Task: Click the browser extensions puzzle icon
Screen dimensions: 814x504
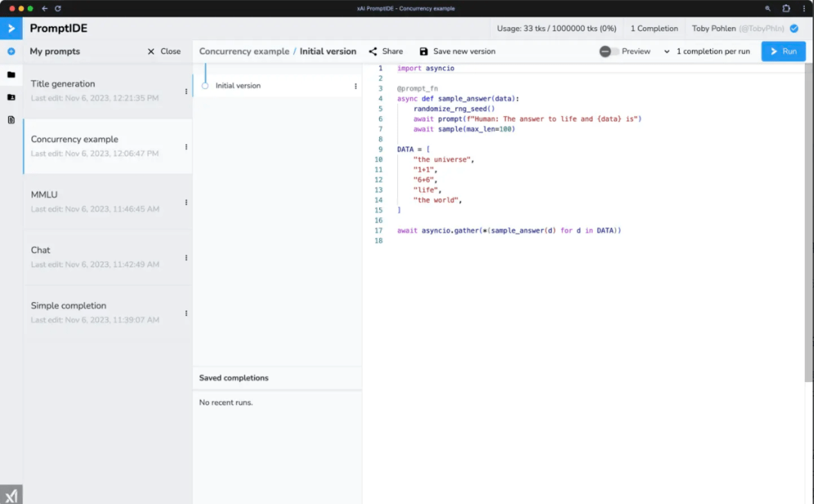Action: point(786,8)
